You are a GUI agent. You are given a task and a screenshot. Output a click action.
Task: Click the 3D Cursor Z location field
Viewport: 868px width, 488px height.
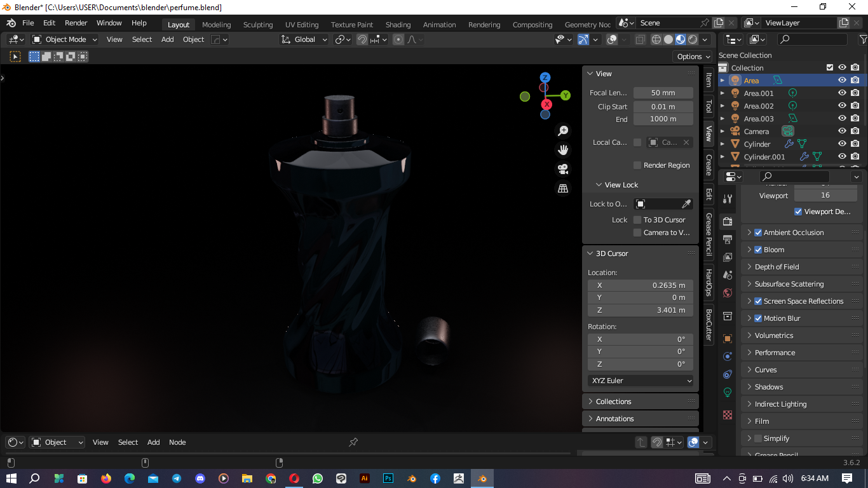641,310
